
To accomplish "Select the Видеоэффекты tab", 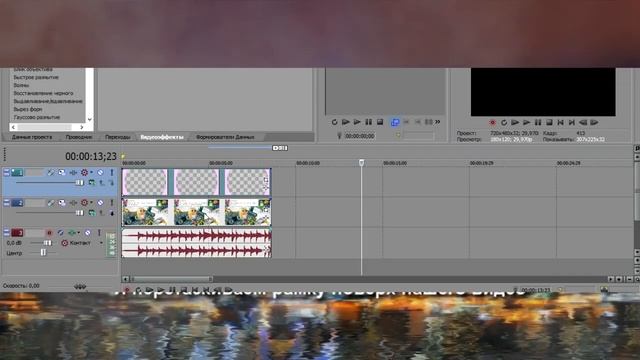I will tap(162, 137).
